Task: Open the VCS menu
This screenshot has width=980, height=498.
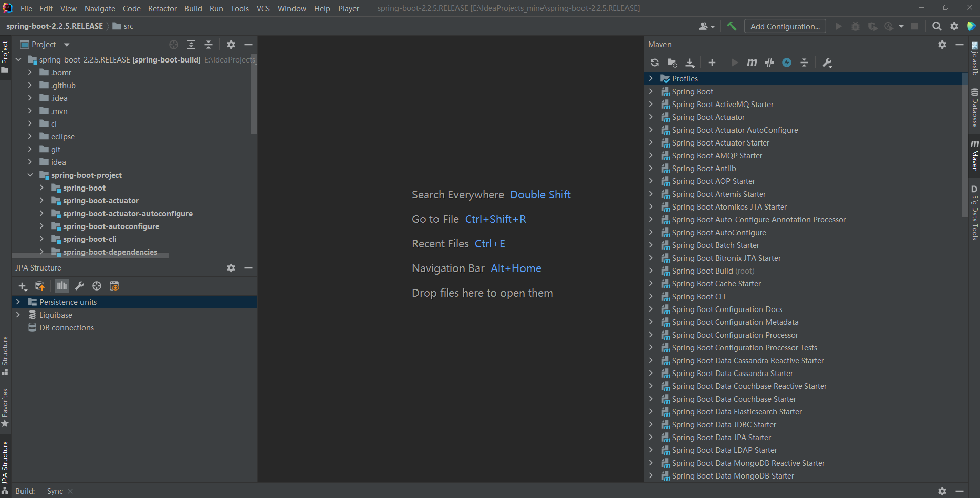Action: point(263,9)
